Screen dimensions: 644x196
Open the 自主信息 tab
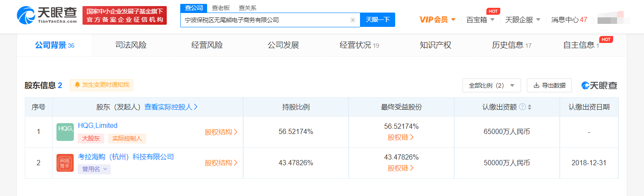click(x=581, y=45)
